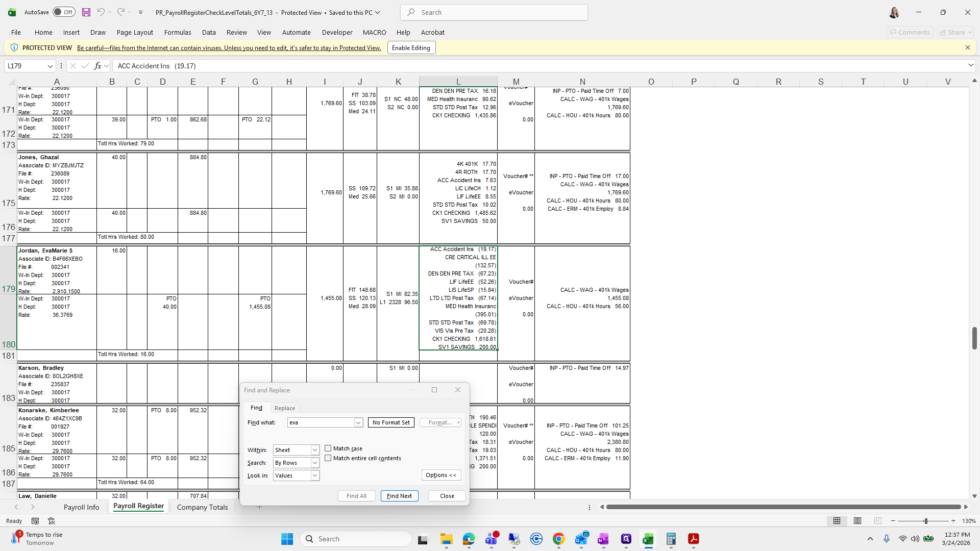Switch to Page Break Preview view icon

click(877, 521)
